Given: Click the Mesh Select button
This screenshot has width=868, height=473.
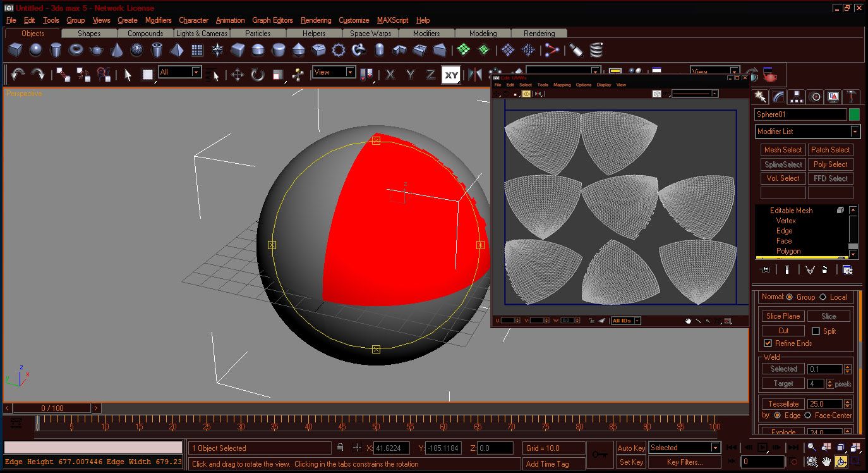Looking at the screenshot, I should point(783,150).
